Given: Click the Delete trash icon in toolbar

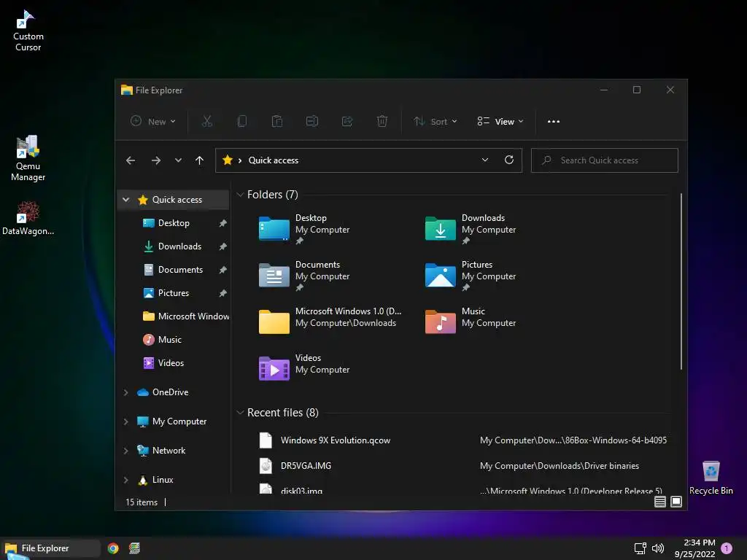Looking at the screenshot, I should [382, 122].
